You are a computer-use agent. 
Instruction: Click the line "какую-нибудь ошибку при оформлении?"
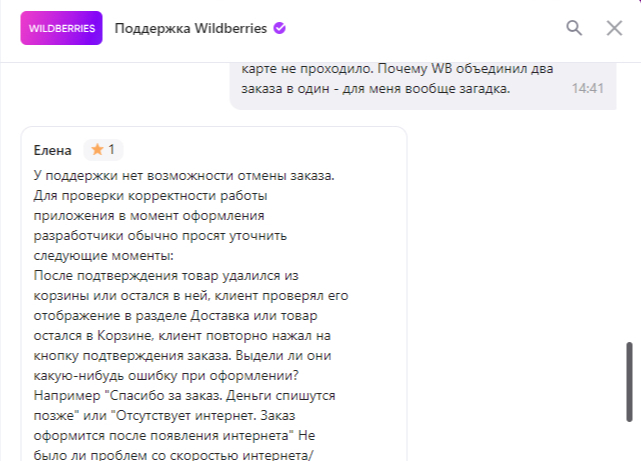click(166, 376)
